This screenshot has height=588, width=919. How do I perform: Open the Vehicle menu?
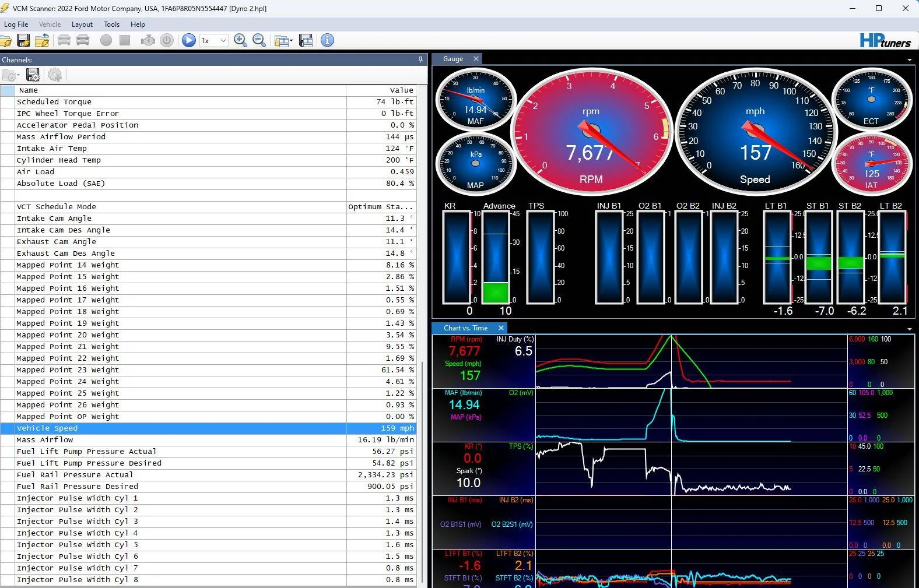pos(50,24)
